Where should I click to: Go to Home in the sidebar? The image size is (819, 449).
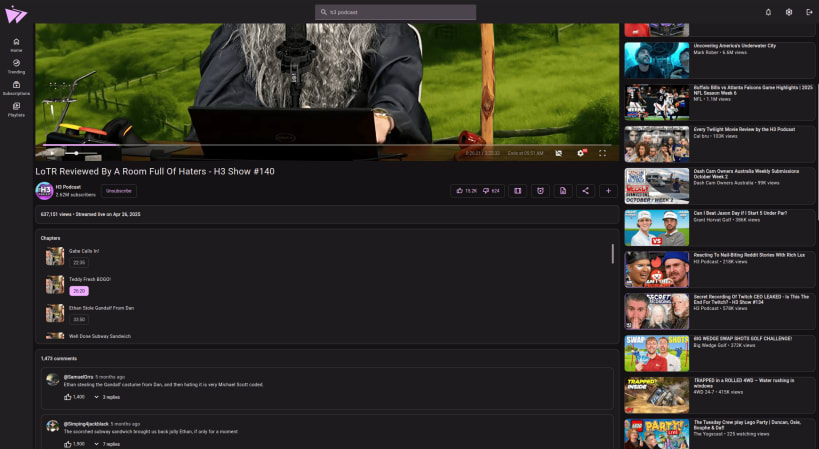16,45
